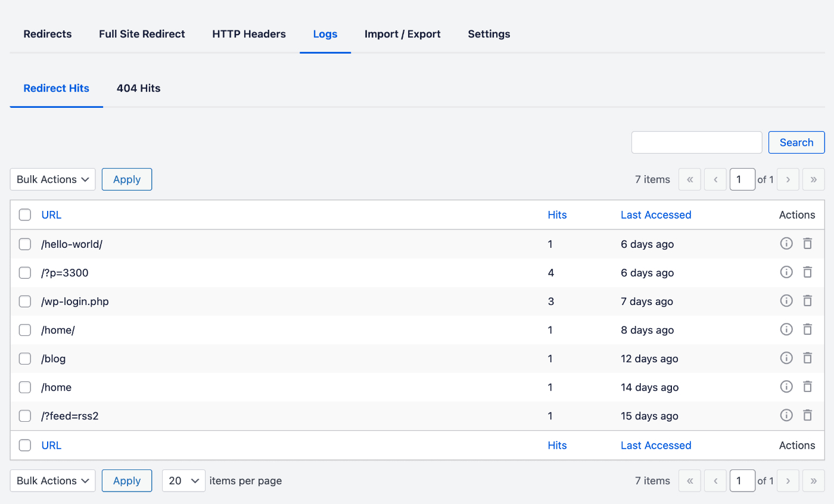Delete the /?feed=rss2 log entry

point(808,415)
